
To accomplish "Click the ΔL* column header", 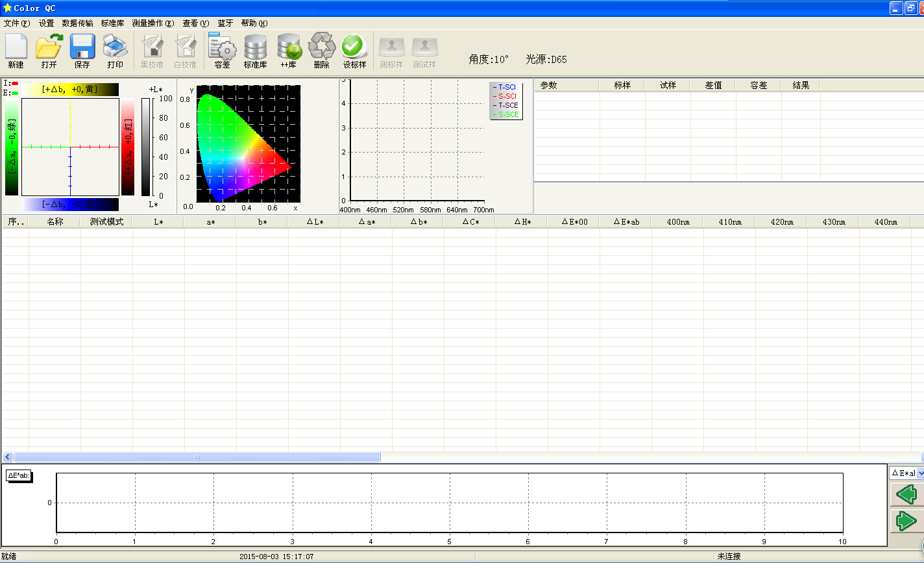I will click(314, 221).
